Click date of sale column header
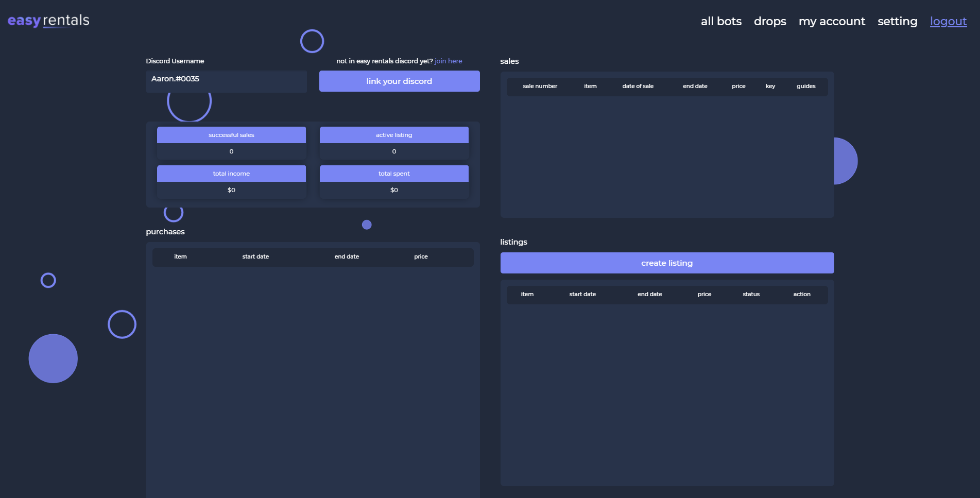The height and width of the screenshot is (498, 980). pyautogui.click(x=638, y=86)
